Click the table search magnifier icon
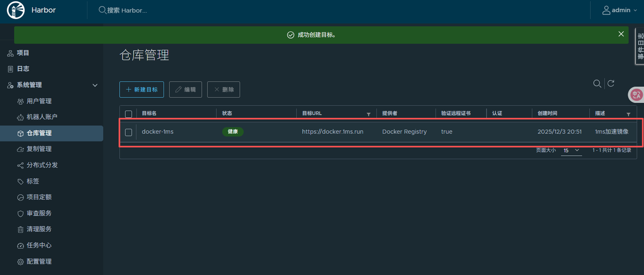644x275 pixels. 597,84
